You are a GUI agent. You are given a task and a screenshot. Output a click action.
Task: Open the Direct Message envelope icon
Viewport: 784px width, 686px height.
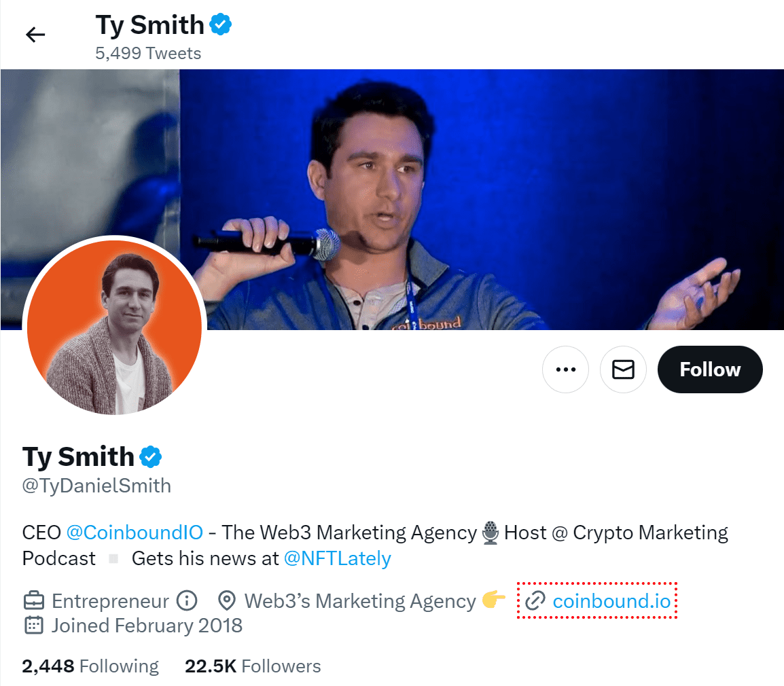coord(623,369)
